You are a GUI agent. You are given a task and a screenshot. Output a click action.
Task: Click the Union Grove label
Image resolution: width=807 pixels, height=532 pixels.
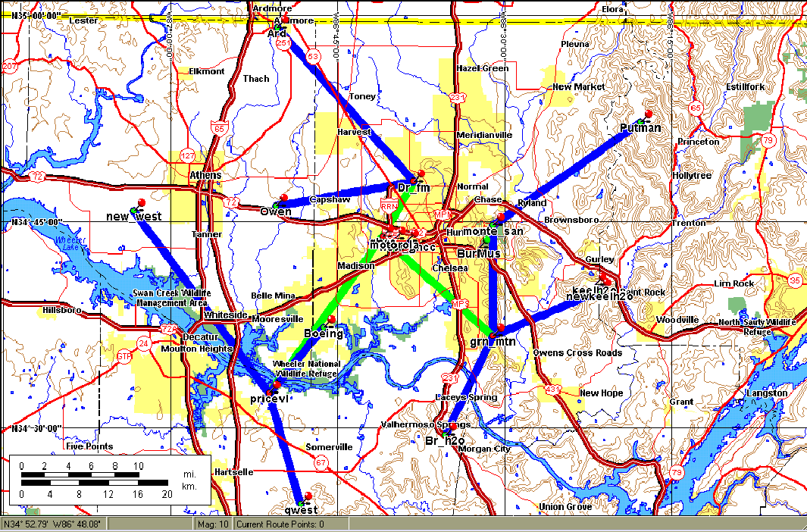click(x=565, y=507)
